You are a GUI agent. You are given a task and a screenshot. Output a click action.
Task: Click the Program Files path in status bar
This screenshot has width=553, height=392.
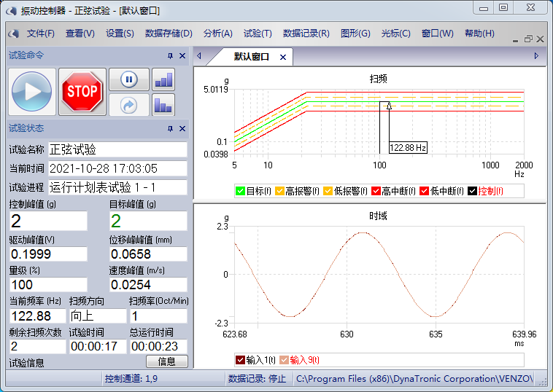414,379
